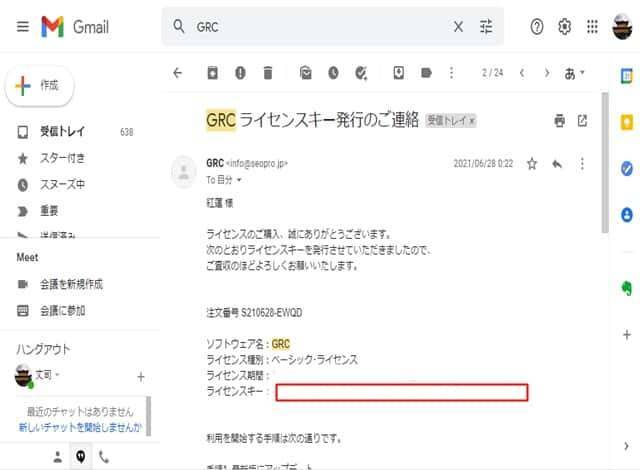640x470 pixels.
Task: Switch to Hangouts conversations tab
Action: (x=81, y=457)
